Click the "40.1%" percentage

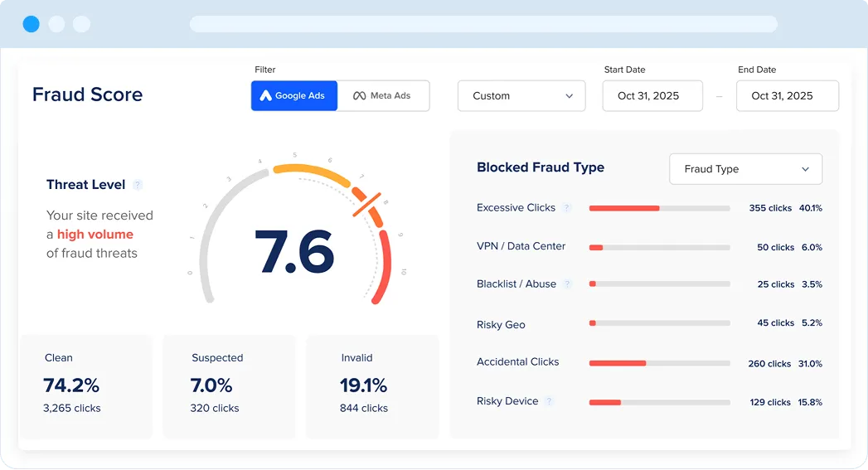[811, 208]
